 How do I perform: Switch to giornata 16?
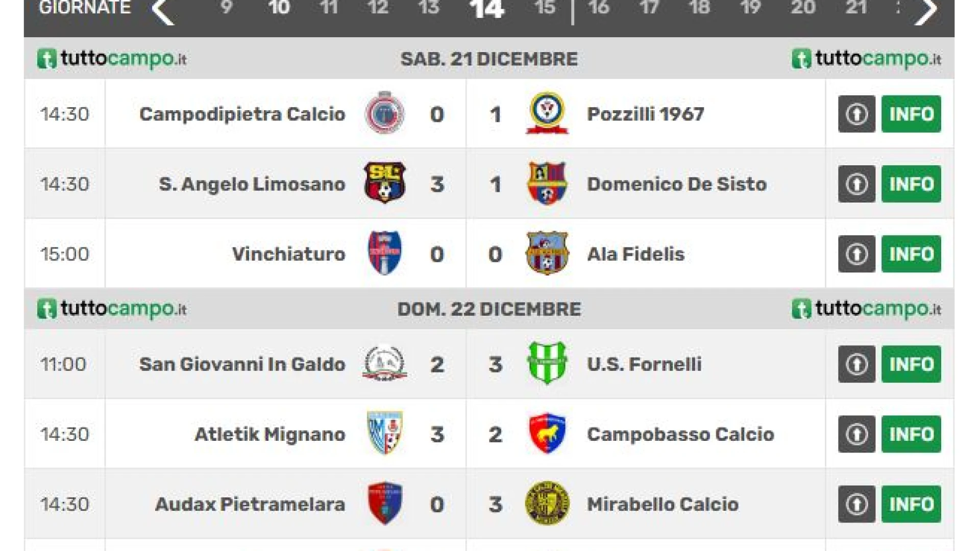tap(599, 8)
